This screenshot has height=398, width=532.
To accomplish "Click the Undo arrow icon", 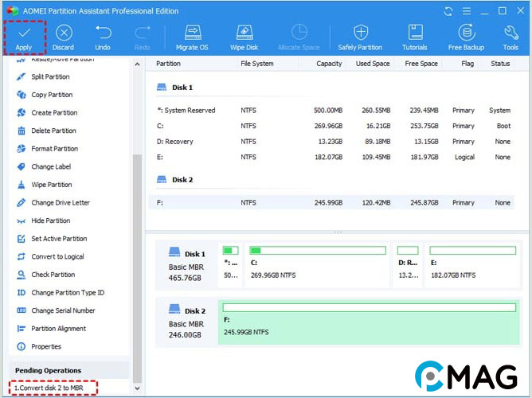I will point(103,33).
